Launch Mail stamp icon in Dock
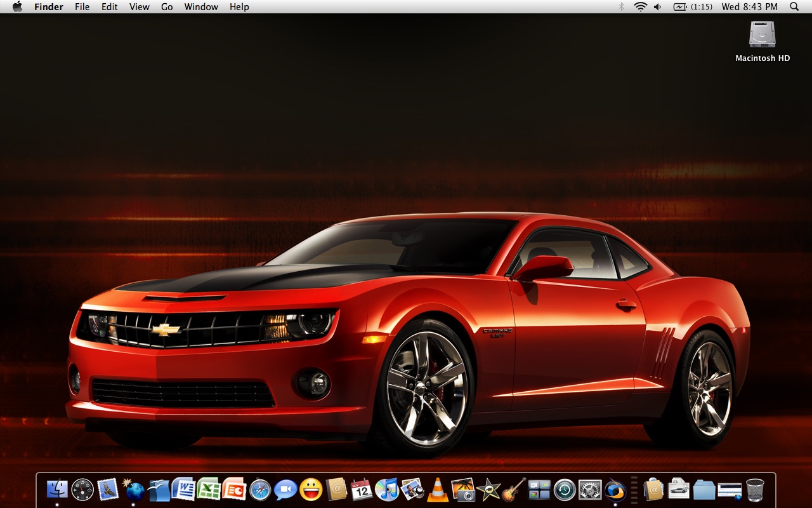Image resolution: width=812 pixels, height=508 pixels. pos(108,489)
